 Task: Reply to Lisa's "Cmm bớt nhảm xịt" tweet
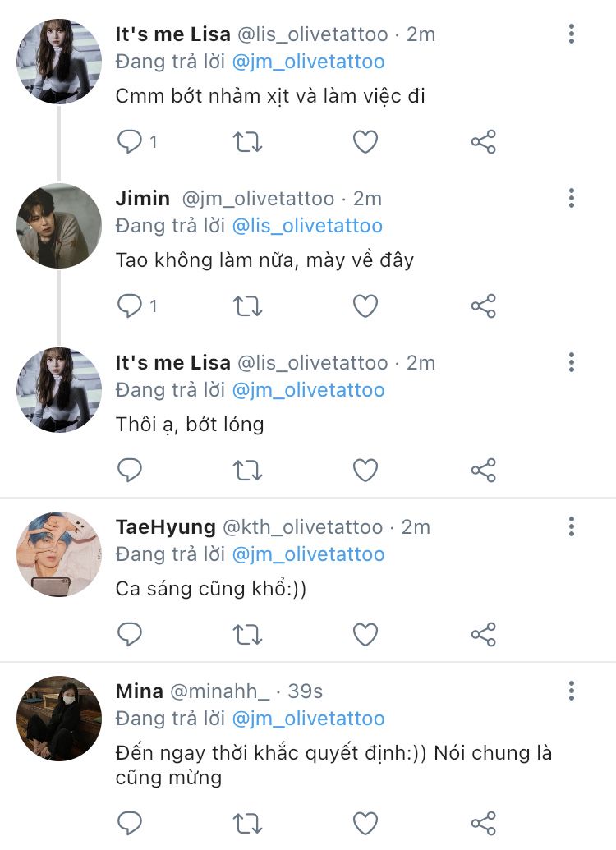(x=130, y=142)
